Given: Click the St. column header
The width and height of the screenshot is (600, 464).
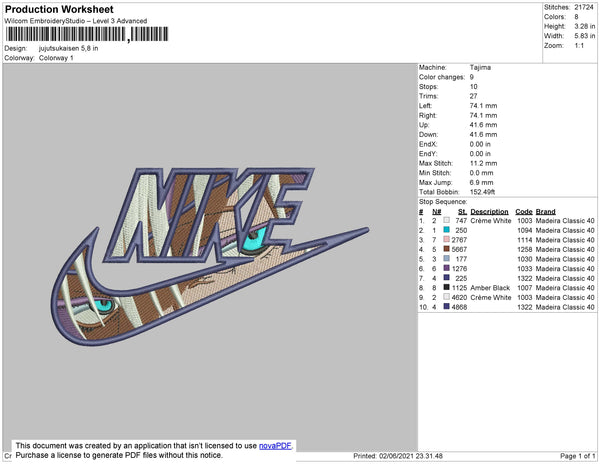Looking at the screenshot, I should pos(462,212).
